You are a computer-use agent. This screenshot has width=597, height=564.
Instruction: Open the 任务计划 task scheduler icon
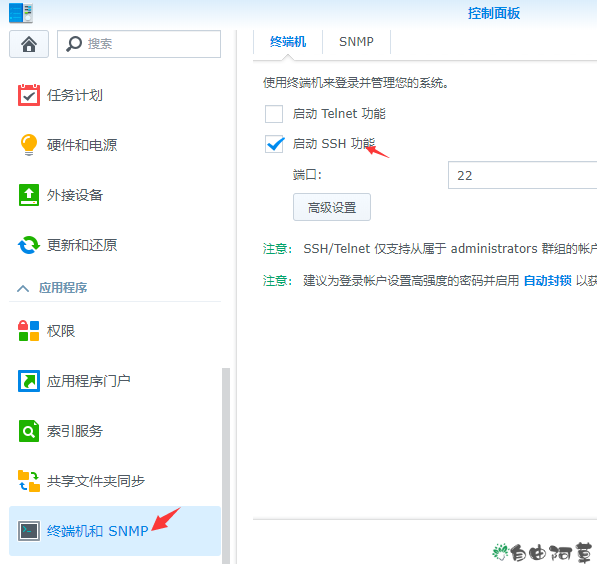pyautogui.click(x=29, y=95)
